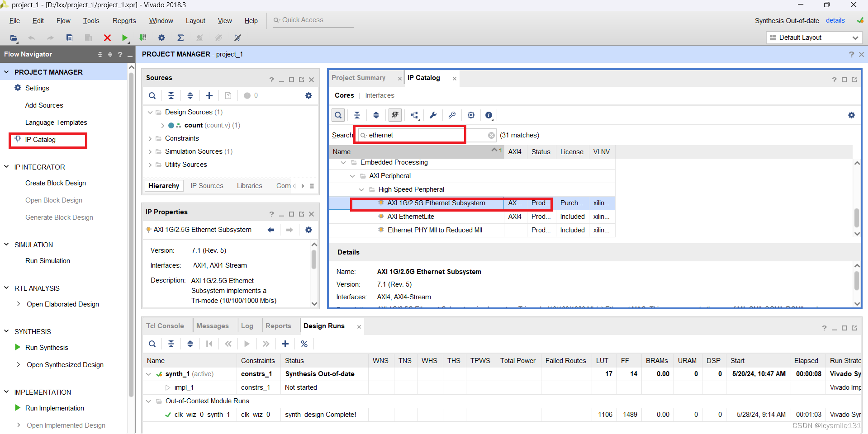Open IP Catalog settings gear at right
The width and height of the screenshot is (868, 434).
coord(851,115)
